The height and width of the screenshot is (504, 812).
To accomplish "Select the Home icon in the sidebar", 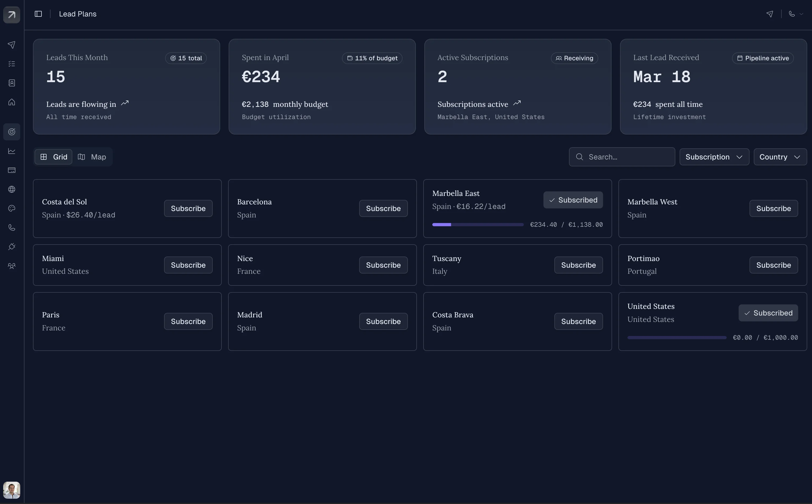I will point(12,102).
